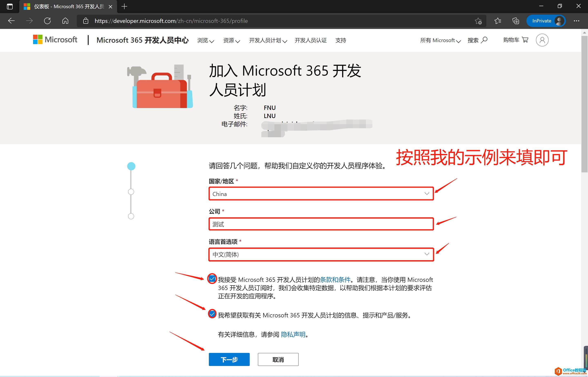Click the surname value LNU
Screen dimensions: 588x377
click(270, 116)
